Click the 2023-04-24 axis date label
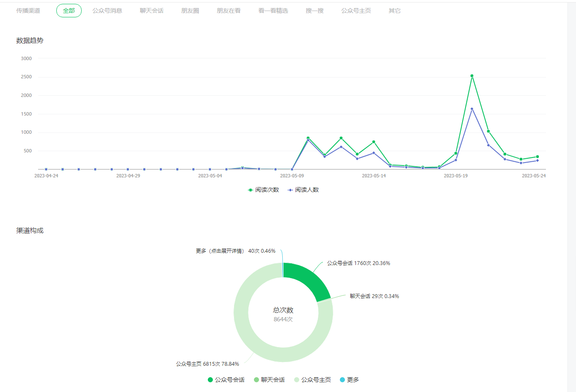 coord(46,176)
